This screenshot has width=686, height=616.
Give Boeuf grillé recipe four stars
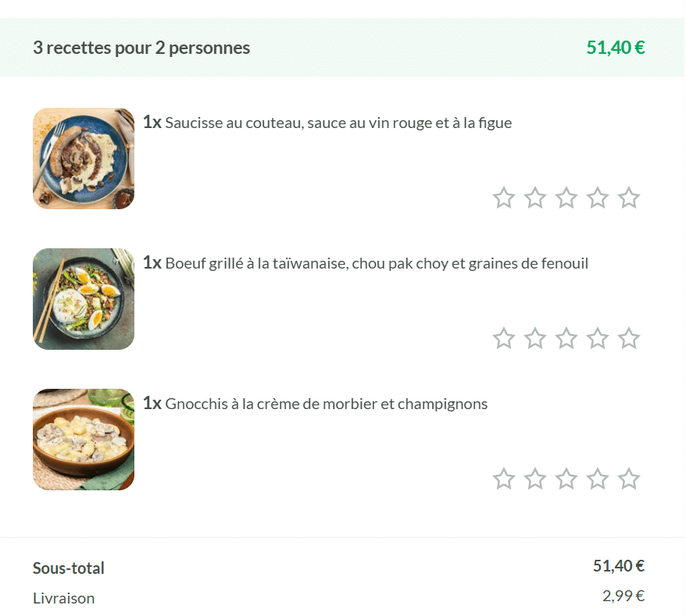(x=598, y=339)
